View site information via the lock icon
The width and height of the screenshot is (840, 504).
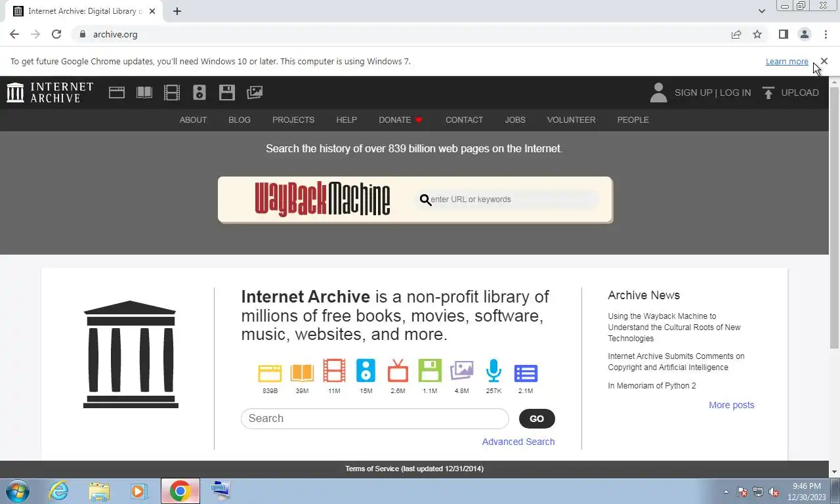pos(82,34)
